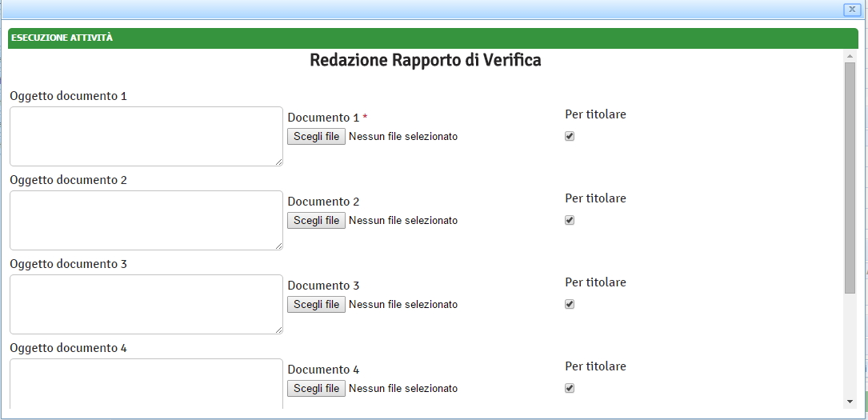The image size is (868, 420).
Task: Toggle the Documento 4 Per titolare checkbox
Action: pos(570,388)
